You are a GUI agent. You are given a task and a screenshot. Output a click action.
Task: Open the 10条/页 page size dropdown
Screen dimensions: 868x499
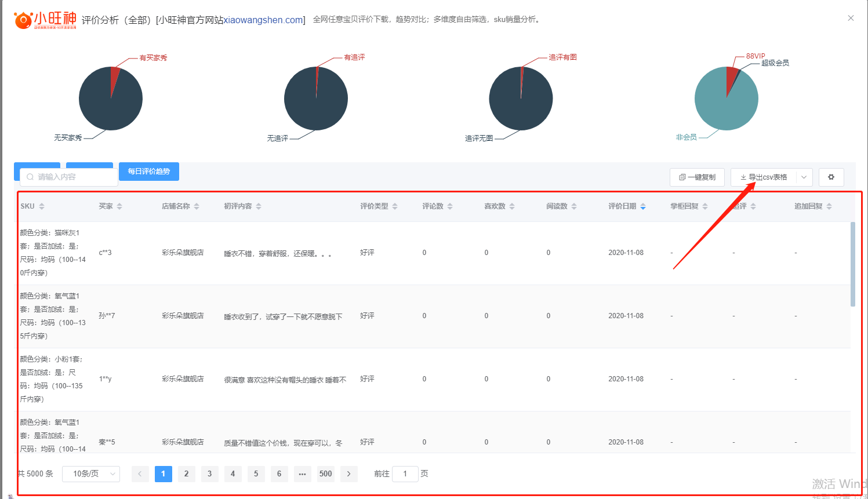click(91, 474)
